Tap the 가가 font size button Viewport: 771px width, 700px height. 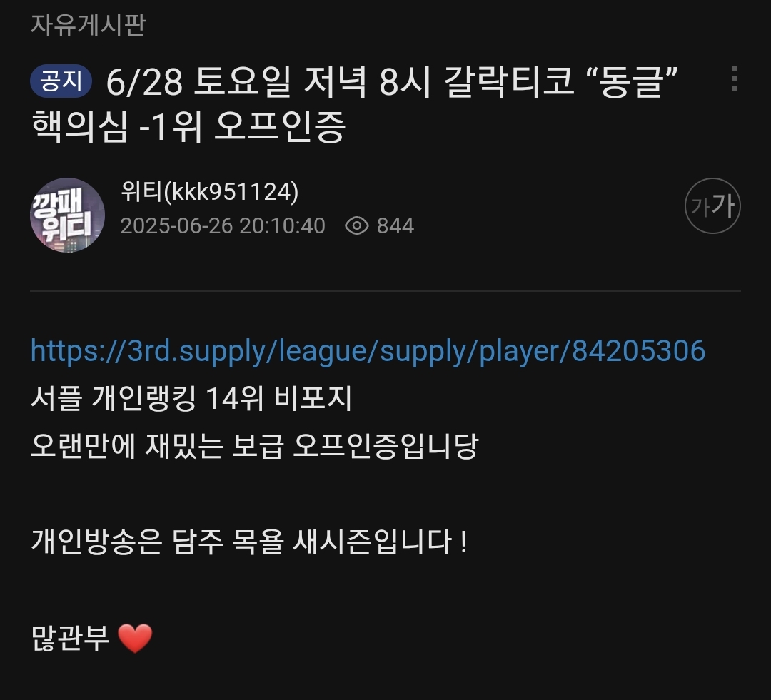coord(712,206)
